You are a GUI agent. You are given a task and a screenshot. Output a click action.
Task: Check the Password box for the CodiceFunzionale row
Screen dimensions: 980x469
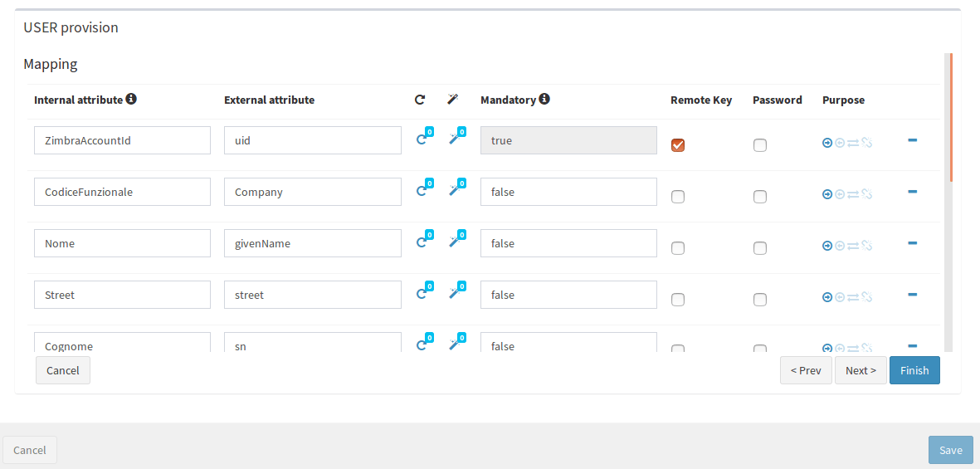pos(760,197)
